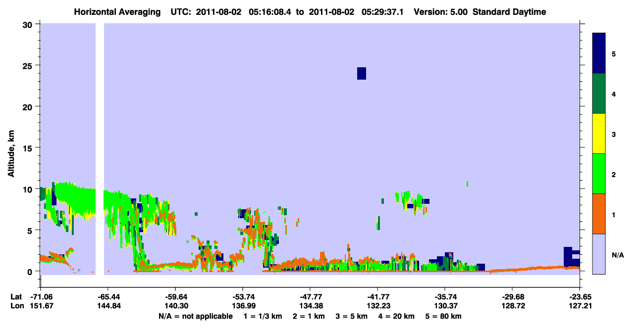Click the isolated dark blue block near 24 km

click(x=362, y=73)
